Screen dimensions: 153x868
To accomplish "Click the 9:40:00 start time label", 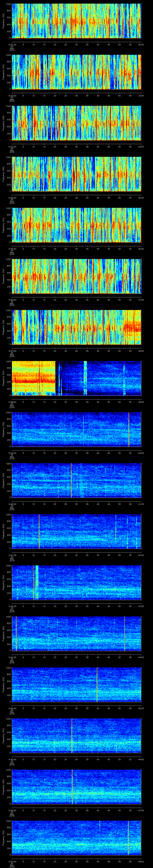I will coord(12,504).
